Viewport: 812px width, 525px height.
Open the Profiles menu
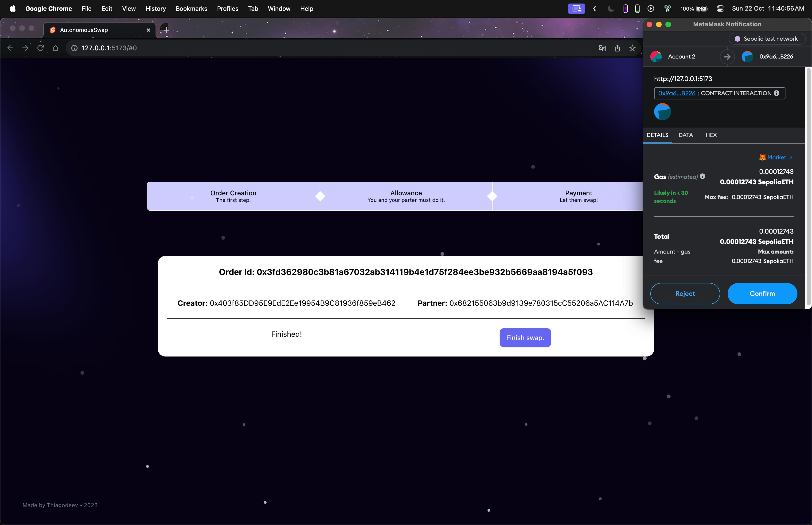[228, 8]
